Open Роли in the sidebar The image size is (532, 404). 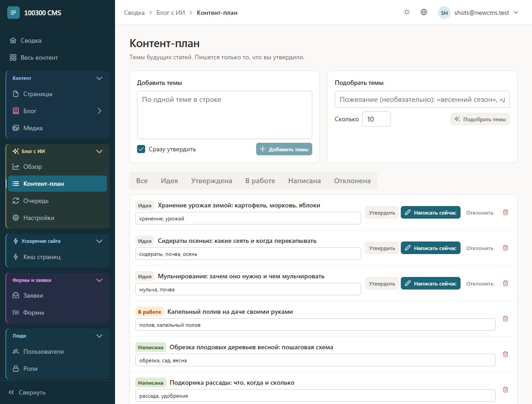[58, 369]
